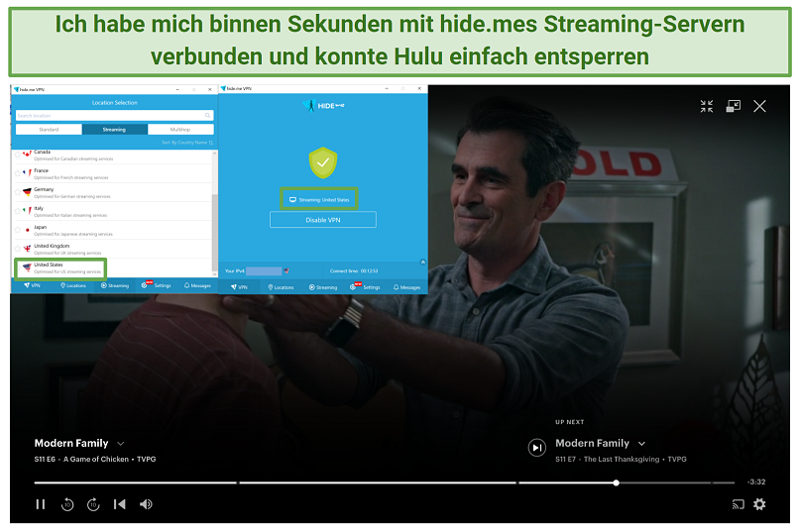Click location list scroll-down arrow
Viewport: 799px width, 532px height.
[x=214, y=273]
